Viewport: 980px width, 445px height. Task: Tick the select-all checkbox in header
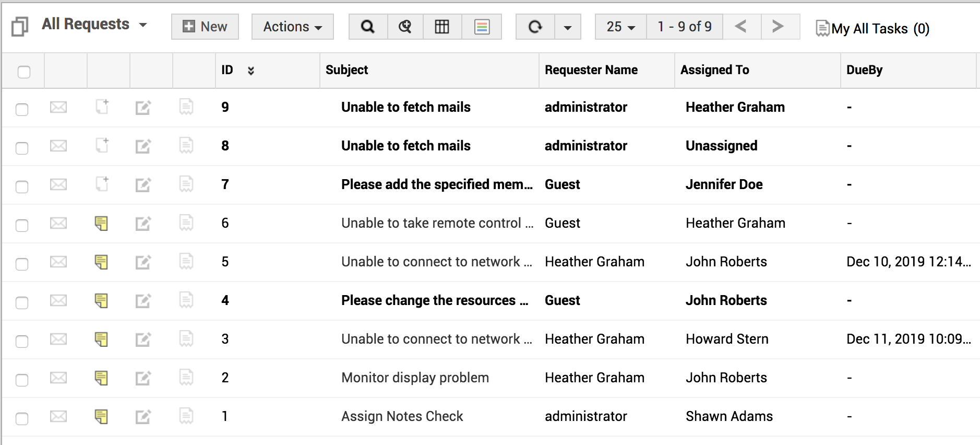pos(24,72)
